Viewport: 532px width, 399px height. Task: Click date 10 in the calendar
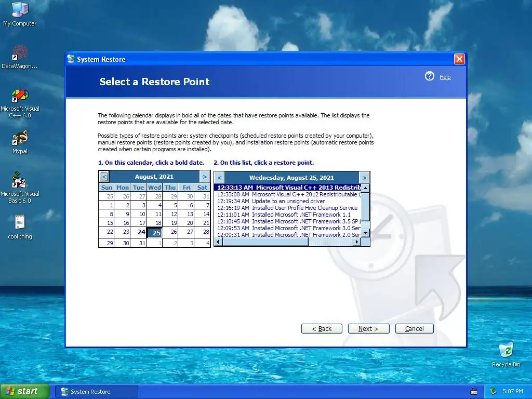point(138,214)
